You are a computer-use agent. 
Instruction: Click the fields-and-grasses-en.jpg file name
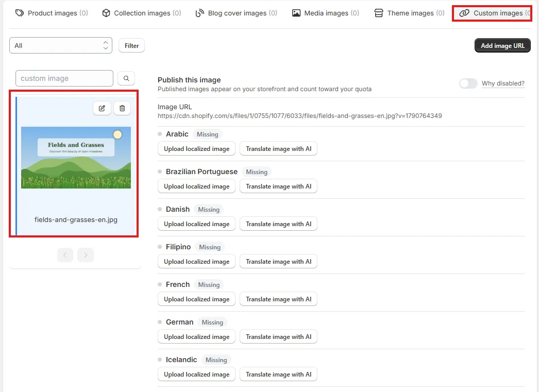point(76,219)
